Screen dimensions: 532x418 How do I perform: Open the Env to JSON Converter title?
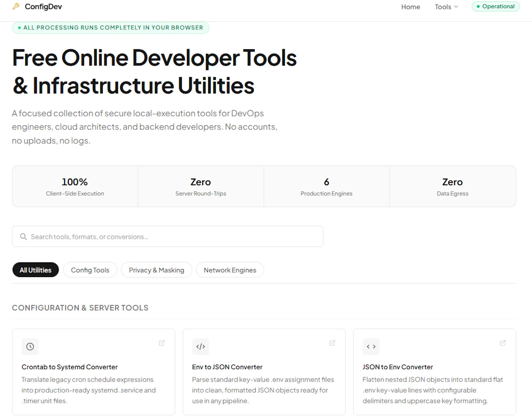coord(227,367)
